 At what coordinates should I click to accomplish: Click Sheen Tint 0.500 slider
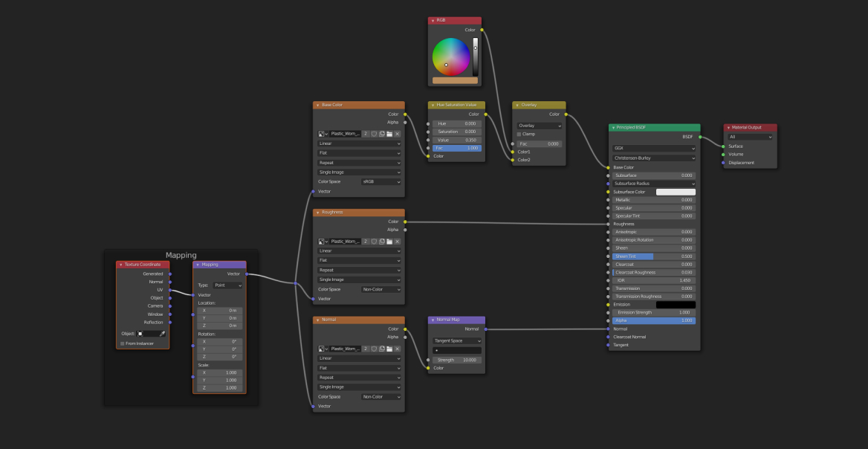pos(654,256)
